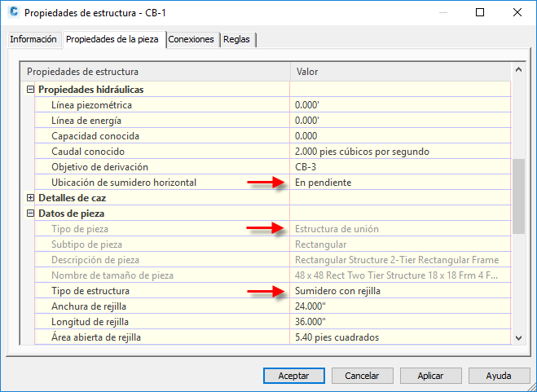Collapse the Datos de pieza group

tap(30, 214)
